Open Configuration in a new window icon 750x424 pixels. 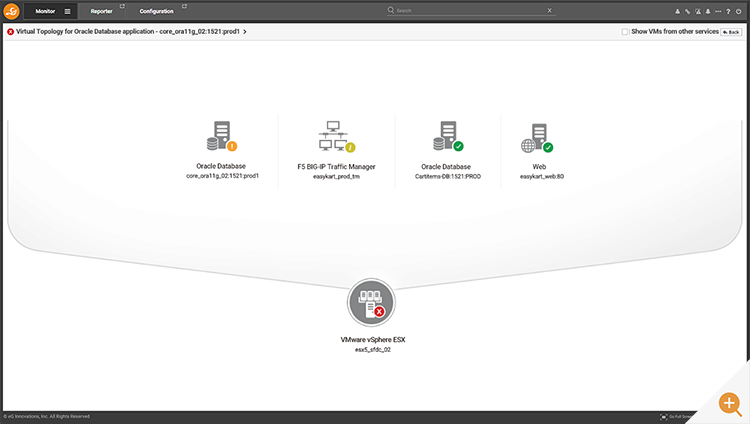pos(184,6)
